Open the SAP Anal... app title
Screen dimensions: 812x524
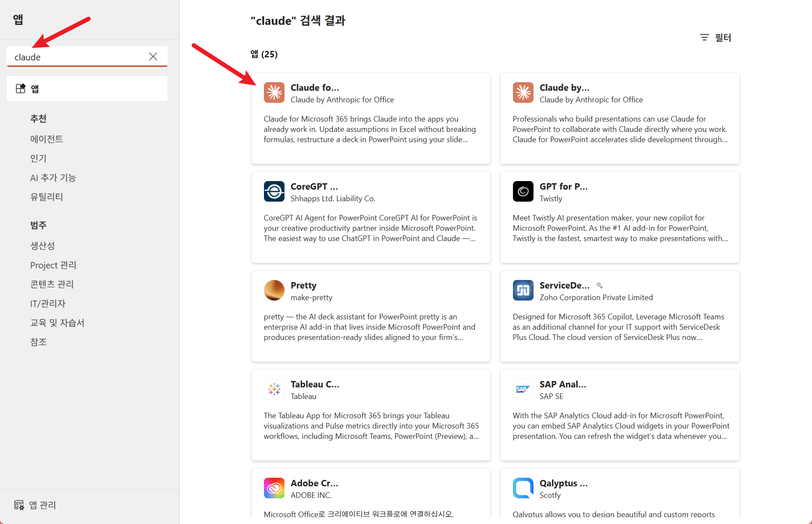click(563, 384)
